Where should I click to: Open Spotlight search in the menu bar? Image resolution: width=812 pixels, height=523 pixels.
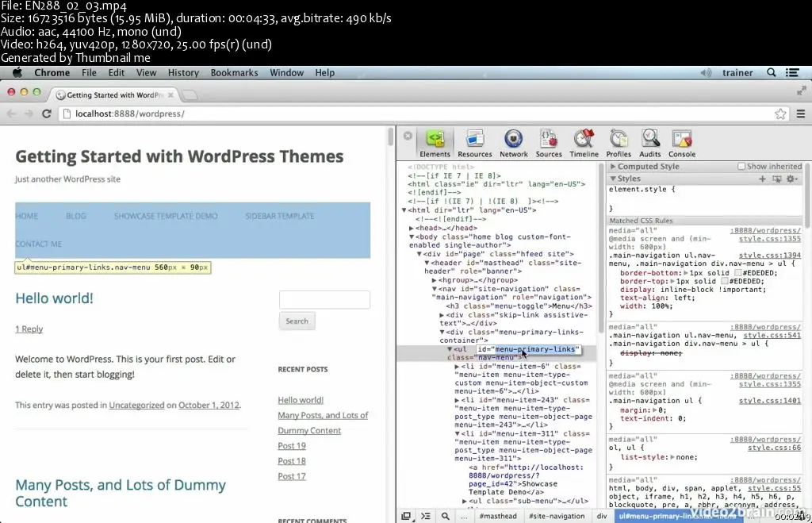point(771,72)
